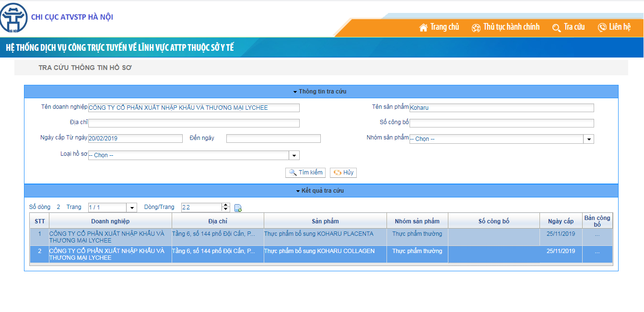Increase Dòng/Trang with the up arrow
The image size is (644, 312).
(226, 205)
